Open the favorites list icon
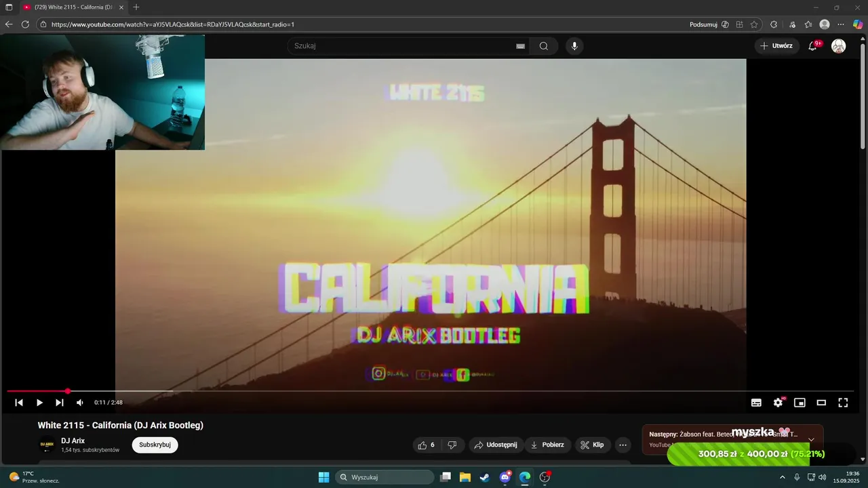Screen dimensions: 868x488 click(808, 24)
